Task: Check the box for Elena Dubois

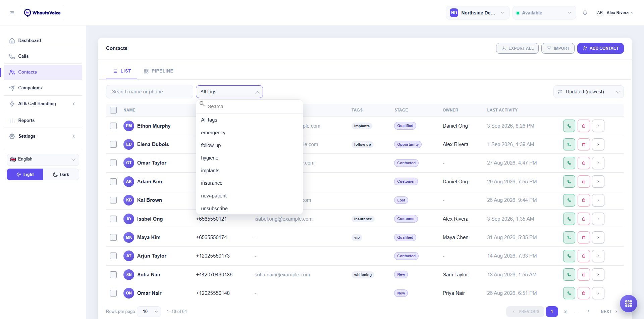Action: [113, 144]
